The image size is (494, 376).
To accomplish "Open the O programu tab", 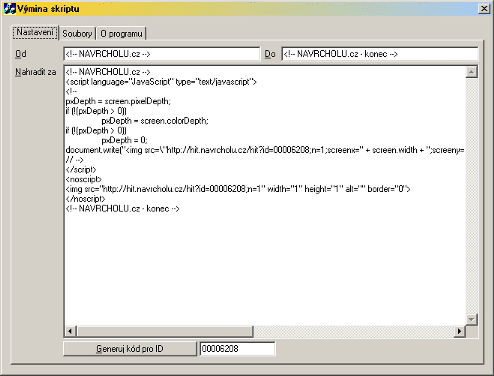I will point(121,34).
